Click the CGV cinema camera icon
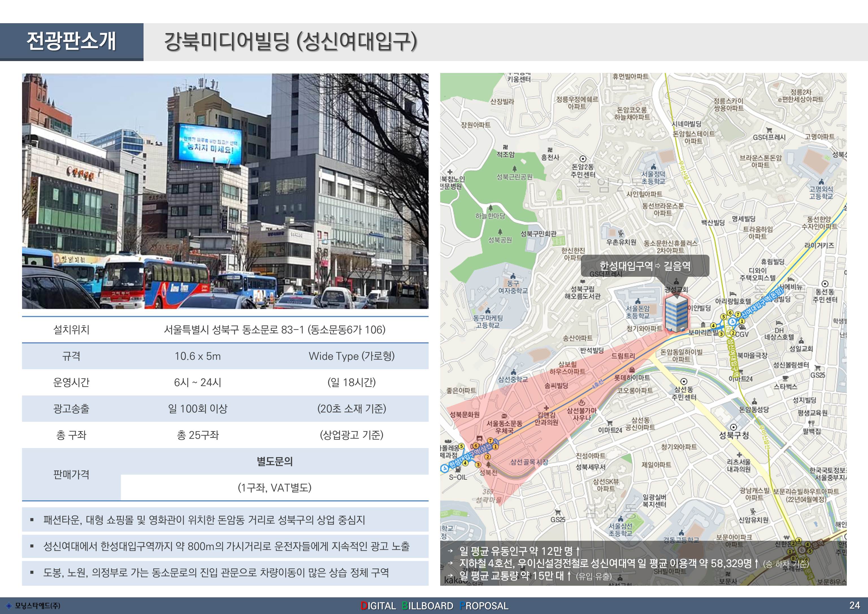Screen dimensions: 868x614 (x=743, y=327)
